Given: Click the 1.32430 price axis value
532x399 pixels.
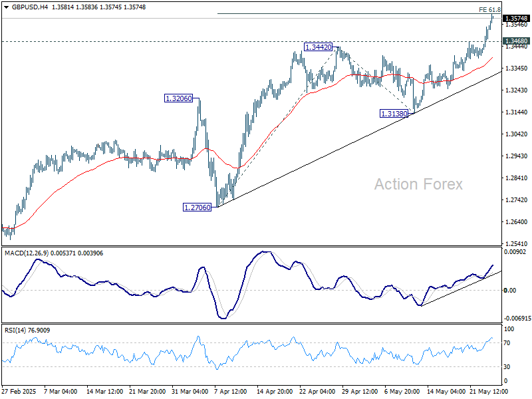Looking at the screenshot, I should (517, 90).
